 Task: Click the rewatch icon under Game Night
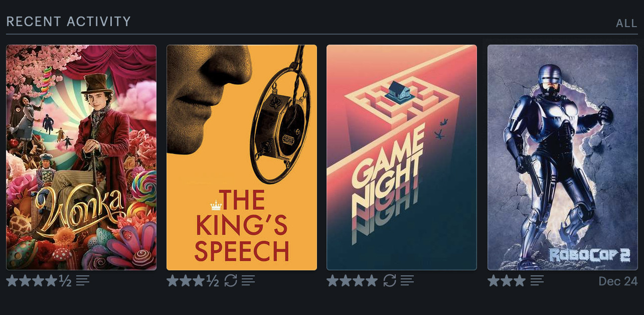click(x=390, y=281)
